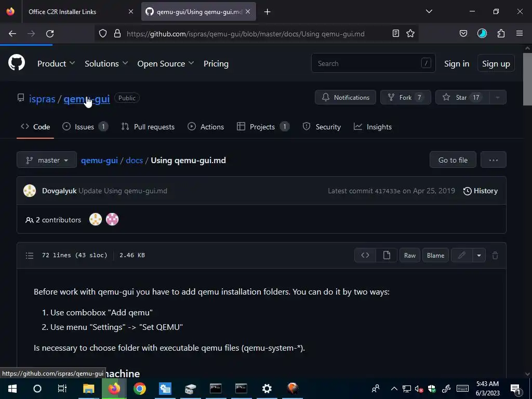Go back with browser back arrow

12,34
